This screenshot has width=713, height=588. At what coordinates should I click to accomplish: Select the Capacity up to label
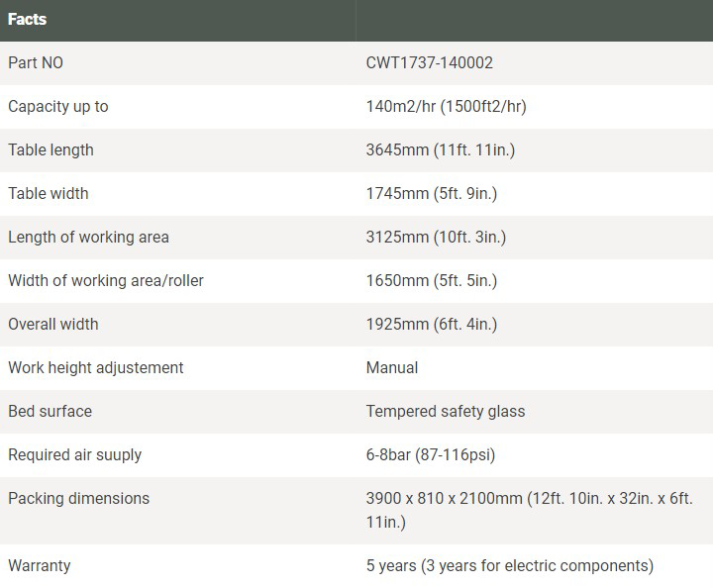pos(58,106)
